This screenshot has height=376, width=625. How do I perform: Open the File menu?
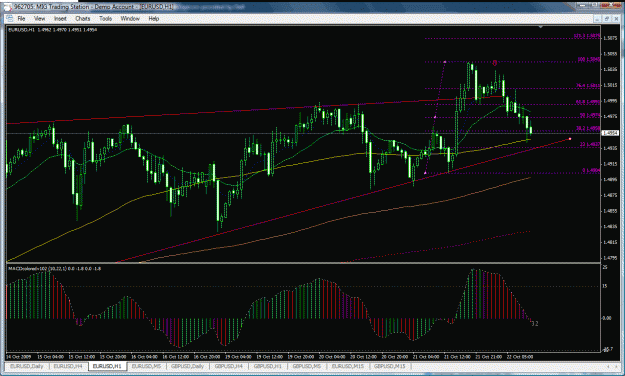[21, 18]
